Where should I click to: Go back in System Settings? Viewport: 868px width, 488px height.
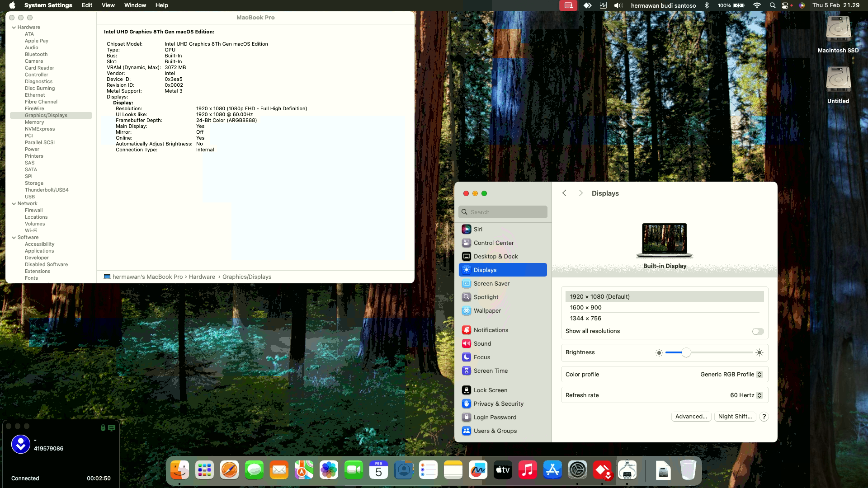[564, 193]
